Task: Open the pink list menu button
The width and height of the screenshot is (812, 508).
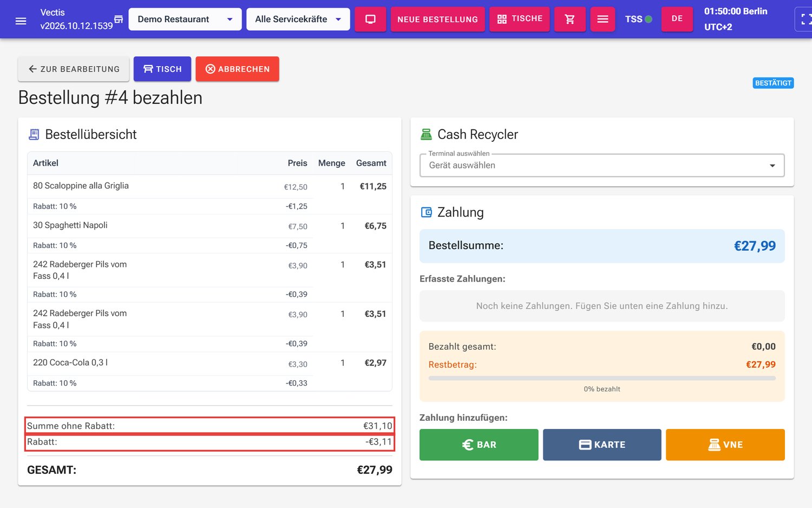Action: [603, 19]
